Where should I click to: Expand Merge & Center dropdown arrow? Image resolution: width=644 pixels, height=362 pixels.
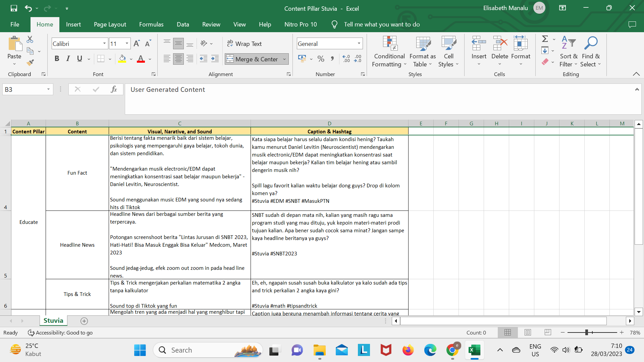coord(284,59)
